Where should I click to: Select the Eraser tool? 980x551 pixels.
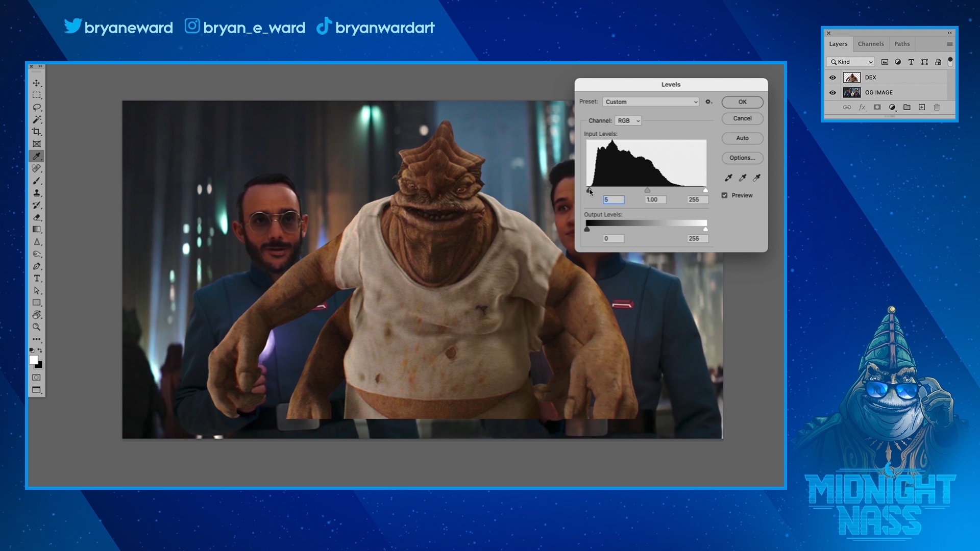[x=37, y=217]
